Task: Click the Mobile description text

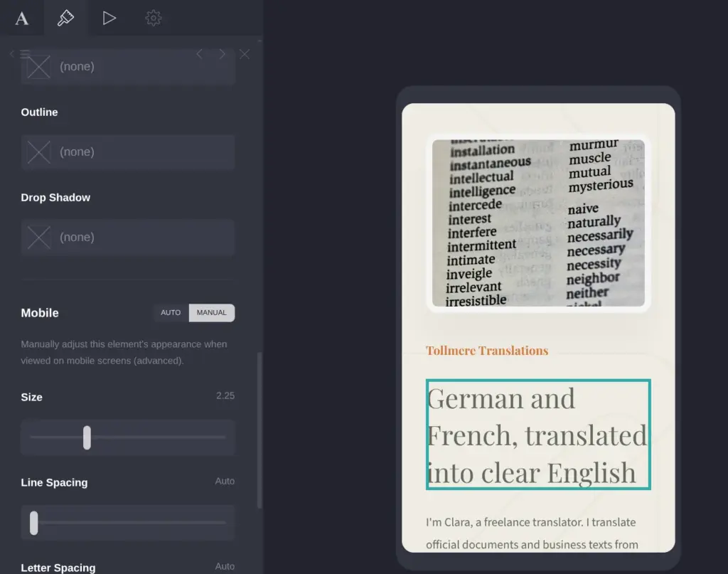Action: pyautogui.click(x=124, y=353)
